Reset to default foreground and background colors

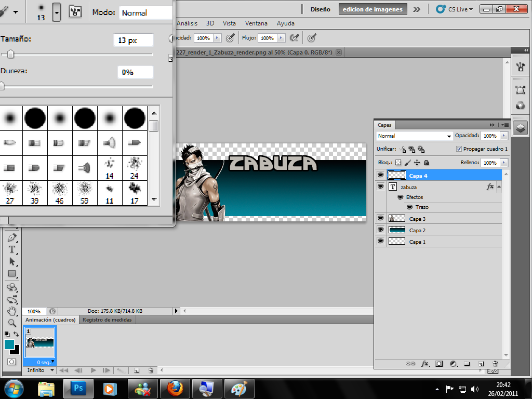click(7, 334)
